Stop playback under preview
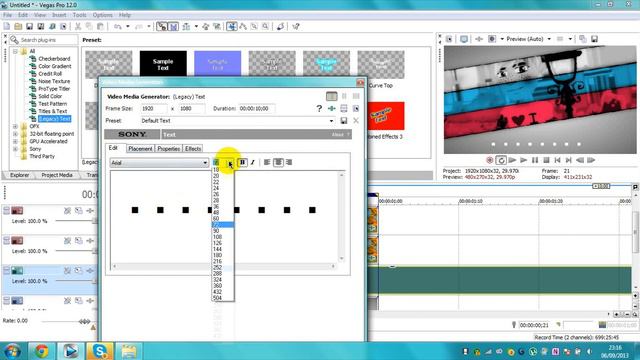 click(x=546, y=160)
